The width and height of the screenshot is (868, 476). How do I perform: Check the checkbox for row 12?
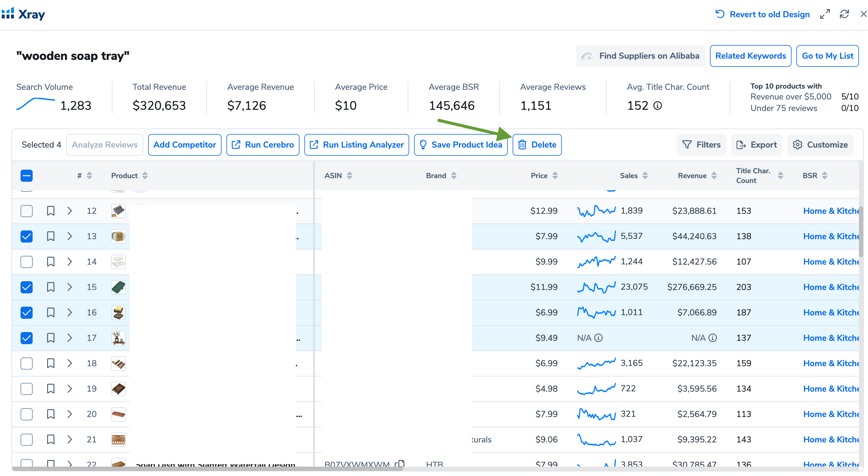pyautogui.click(x=26, y=211)
